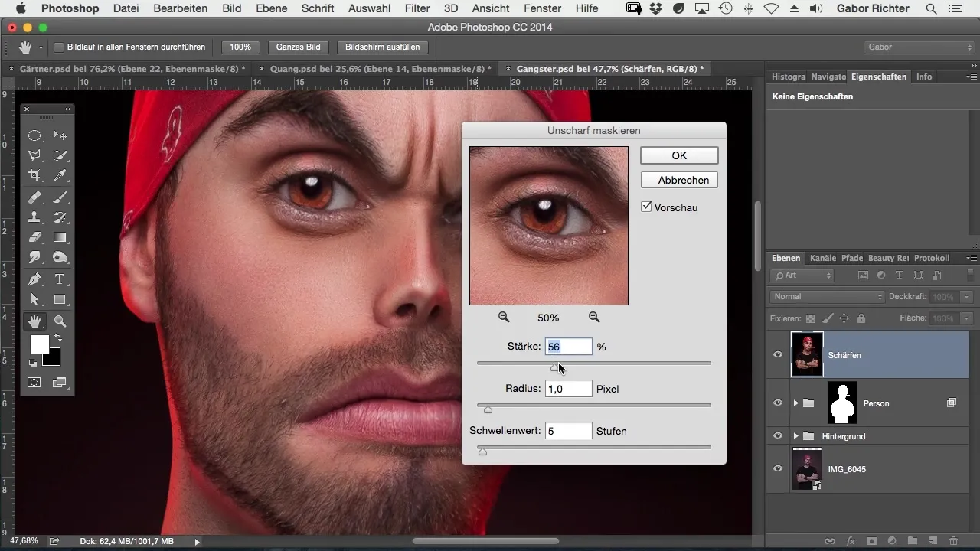Switch to the Kanäle tab
Image resolution: width=980 pixels, height=551 pixels.
[822, 259]
